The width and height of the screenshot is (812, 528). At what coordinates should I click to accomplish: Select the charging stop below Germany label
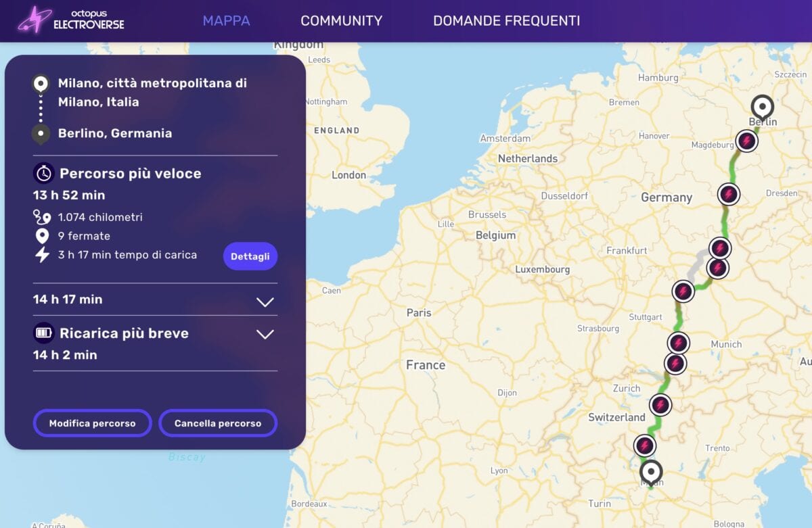[728, 195]
